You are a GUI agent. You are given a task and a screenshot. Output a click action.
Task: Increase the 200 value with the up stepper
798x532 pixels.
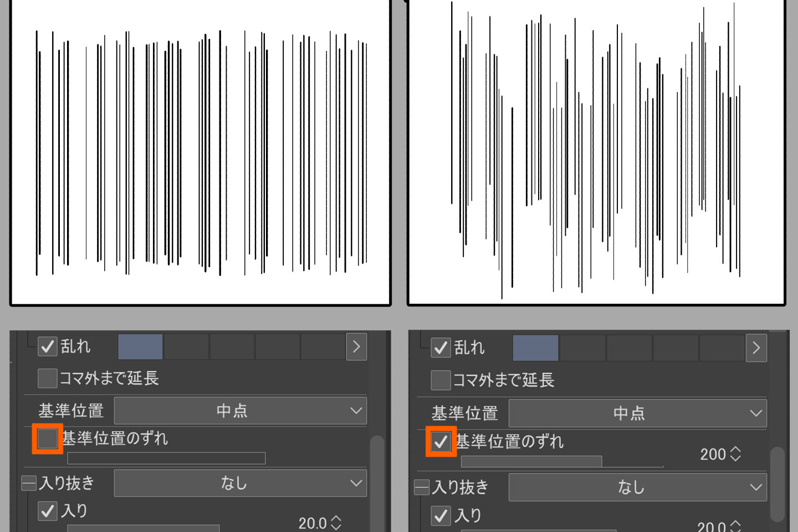[x=735, y=450]
